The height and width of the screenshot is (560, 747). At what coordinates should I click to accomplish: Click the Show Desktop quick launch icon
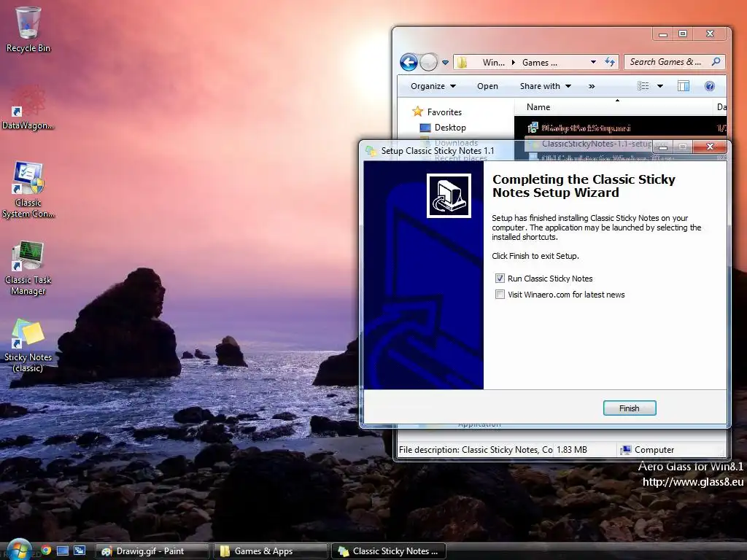pyautogui.click(x=63, y=551)
